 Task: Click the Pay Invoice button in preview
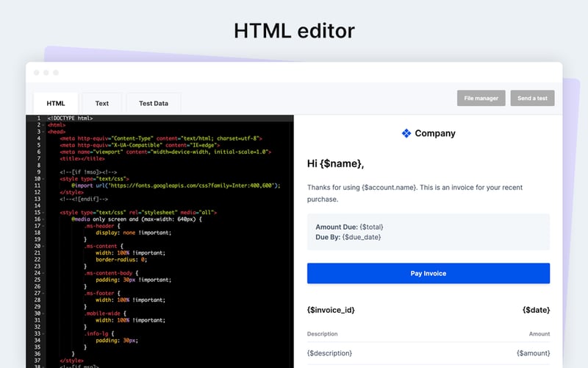click(x=429, y=273)
